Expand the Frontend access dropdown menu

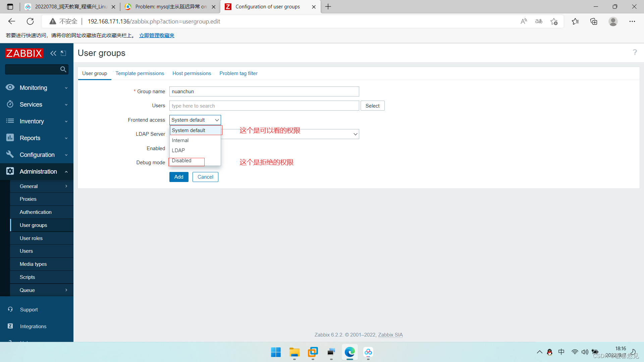[195, 120]
